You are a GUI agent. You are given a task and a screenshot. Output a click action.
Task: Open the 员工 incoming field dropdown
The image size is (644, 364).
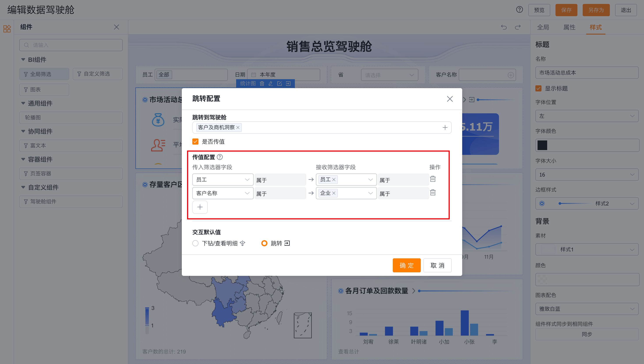coord(223,180)
